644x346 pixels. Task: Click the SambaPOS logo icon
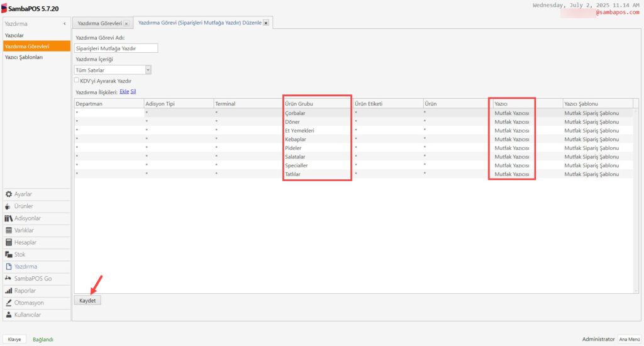point(4,8)
